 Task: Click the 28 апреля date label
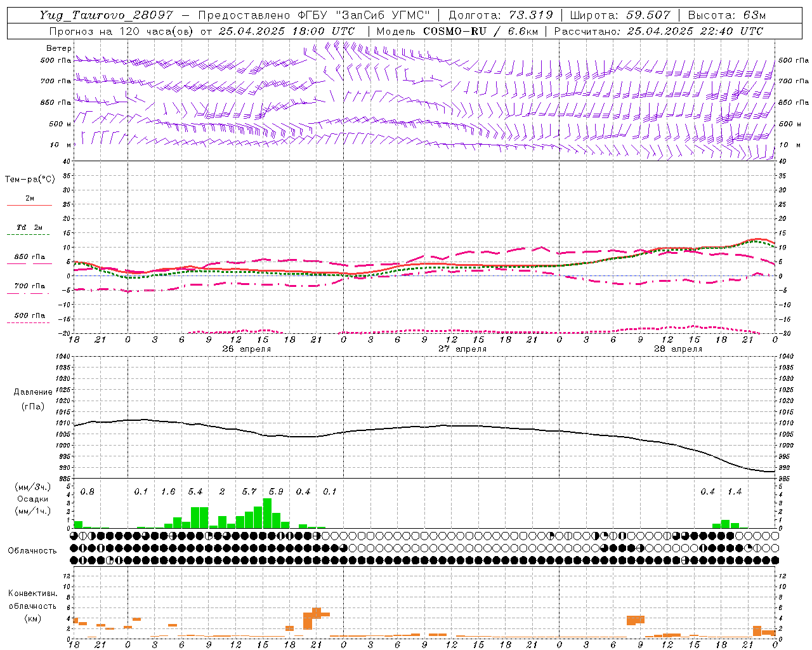(678, 349)
